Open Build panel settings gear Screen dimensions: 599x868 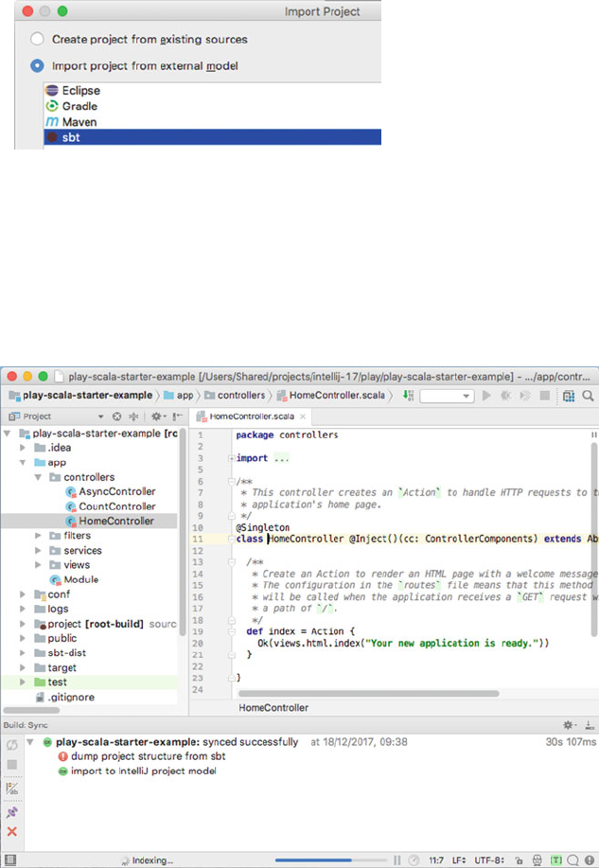point(570,725)
